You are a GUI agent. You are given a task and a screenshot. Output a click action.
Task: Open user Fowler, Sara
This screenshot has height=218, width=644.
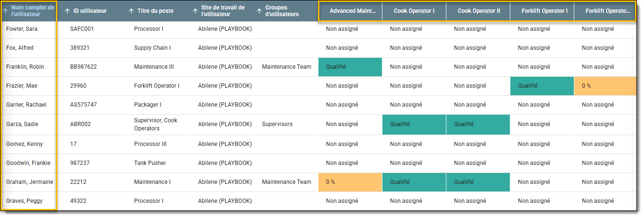pyautogui.click(x=22, y=29)
